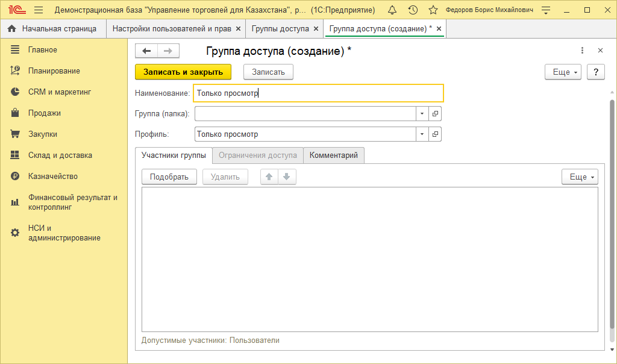This screenshot has width=617, height=364.
Task: Close the Настройки пользователей и прав tab
Action: click(238, 29)
